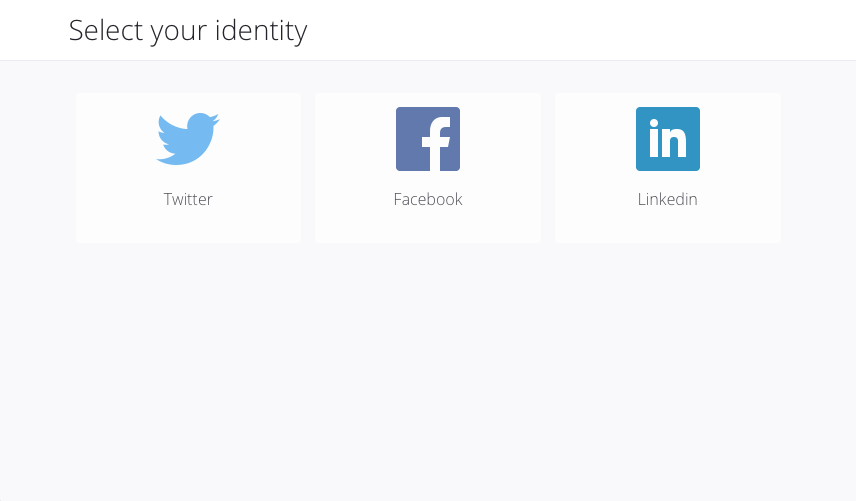The width and height of the screenshot is (856, 501).
Task: Click the LinkedIn logo icon
Action: [668, 139]
